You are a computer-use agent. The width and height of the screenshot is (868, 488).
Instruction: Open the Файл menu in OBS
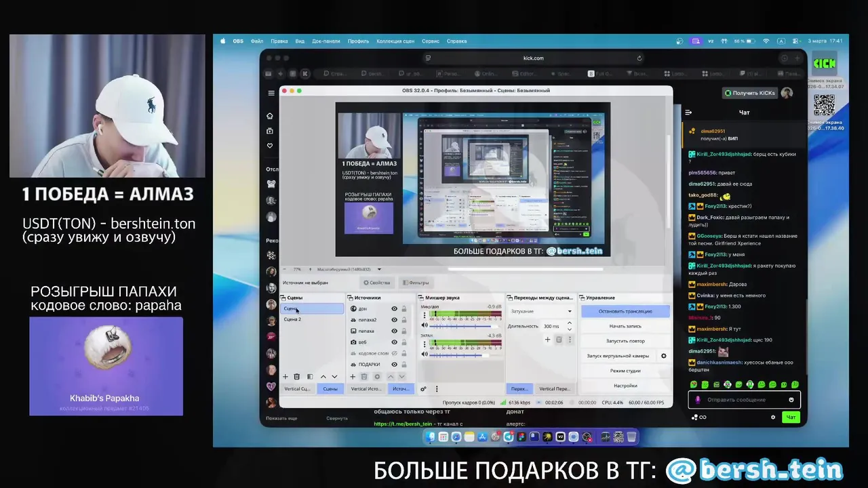257,41
